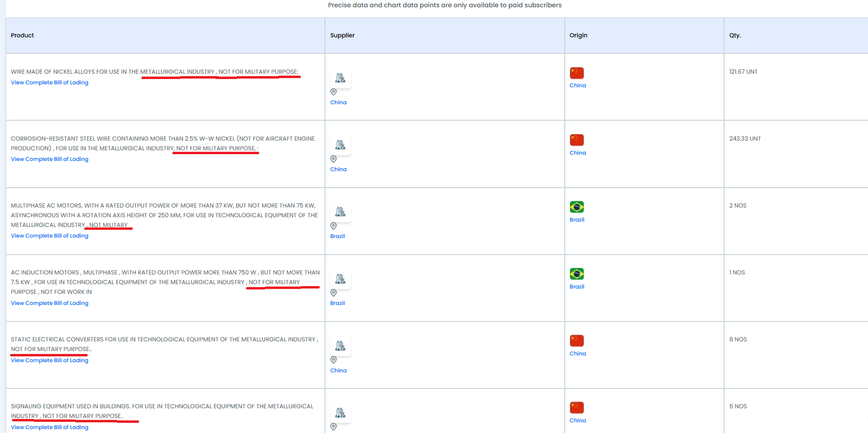Viewport: 868px width, 433px height.
Task: Click location pin icon in nickel alloys wire row
Action: 333,92
